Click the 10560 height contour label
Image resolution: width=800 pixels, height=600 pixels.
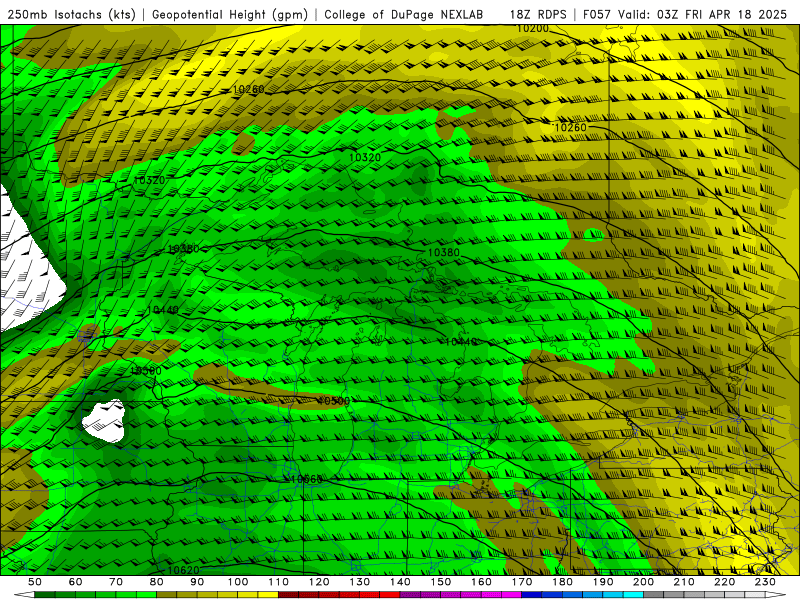tap(306, 479)
